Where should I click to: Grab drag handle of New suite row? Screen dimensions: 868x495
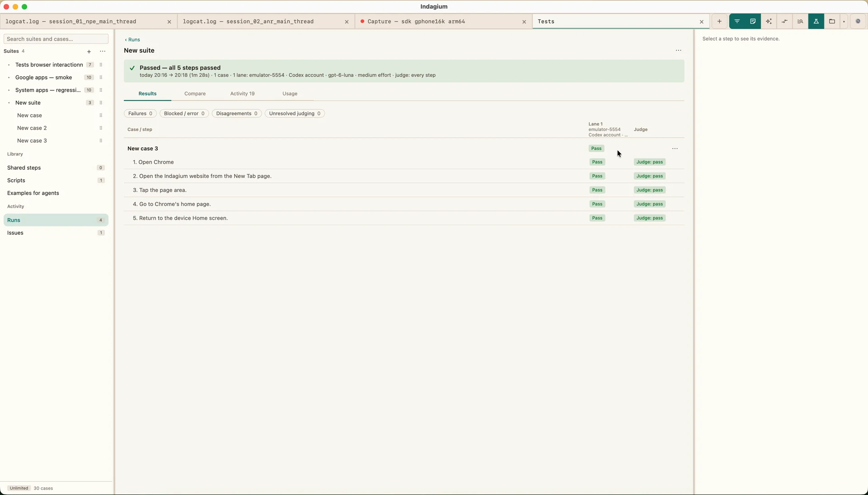101,103
